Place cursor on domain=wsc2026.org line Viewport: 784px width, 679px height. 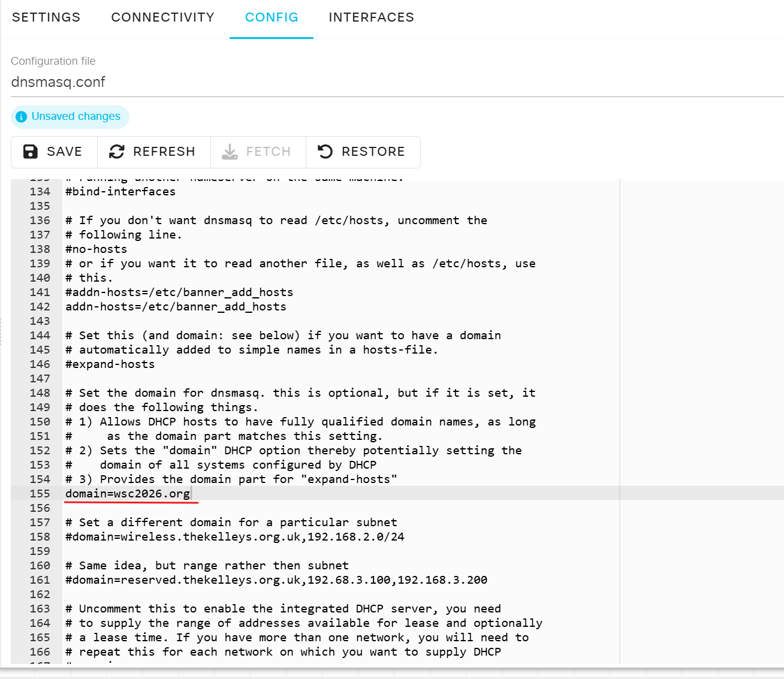tap(128, 493)
